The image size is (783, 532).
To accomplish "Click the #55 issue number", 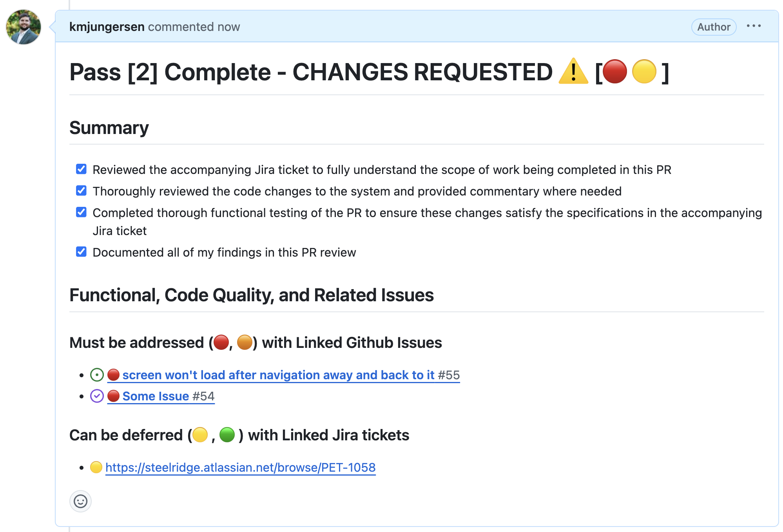I will [x=448, y=375].
